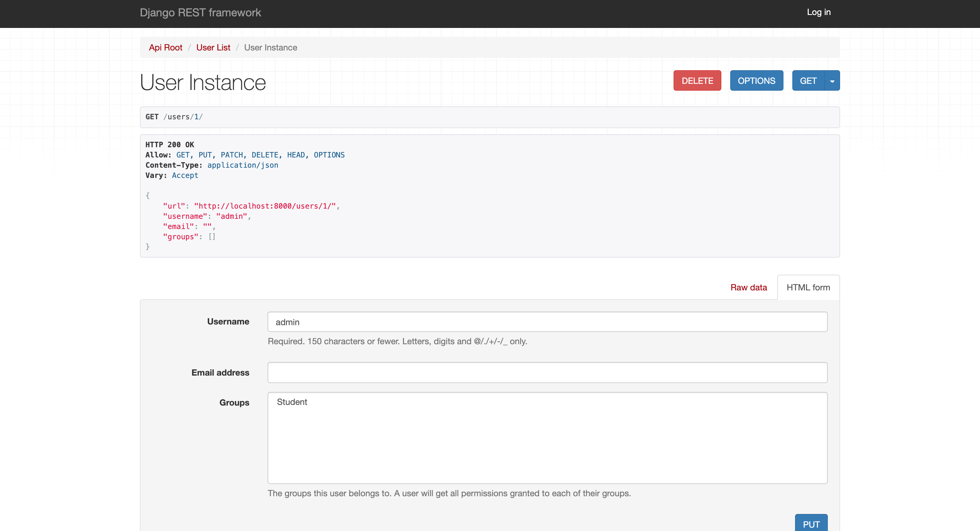Open the User List breadcrumb link
The image size is (980, 531).
213,47
